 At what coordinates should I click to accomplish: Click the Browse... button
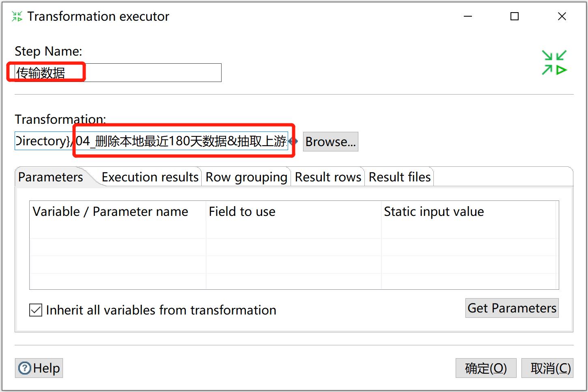331,142
